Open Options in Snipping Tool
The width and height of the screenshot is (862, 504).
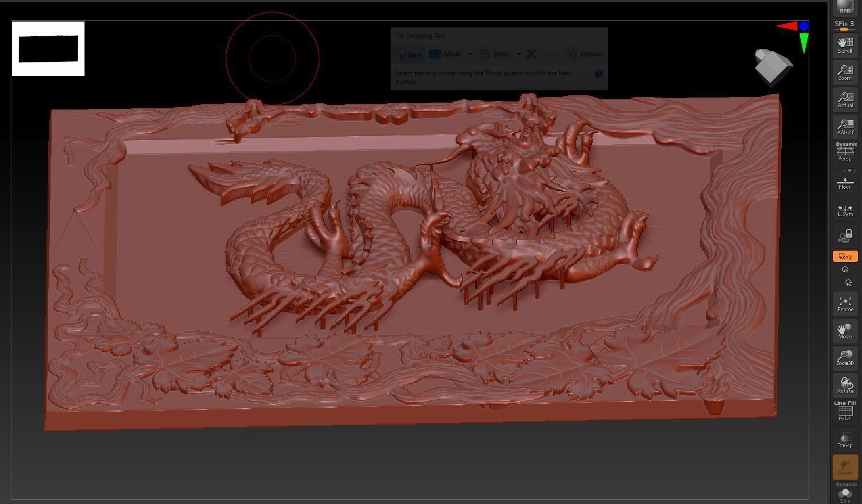(x=585, y=54)
